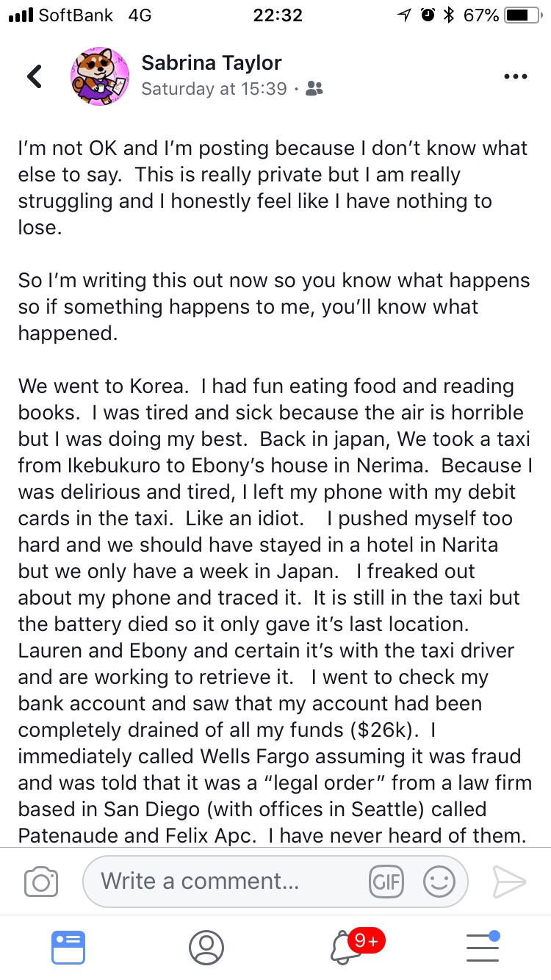Viewport: 551px width, 980px height.
Task: Tap the Bluetooth icon in the status bar
Action: click(x=449, y=15)
